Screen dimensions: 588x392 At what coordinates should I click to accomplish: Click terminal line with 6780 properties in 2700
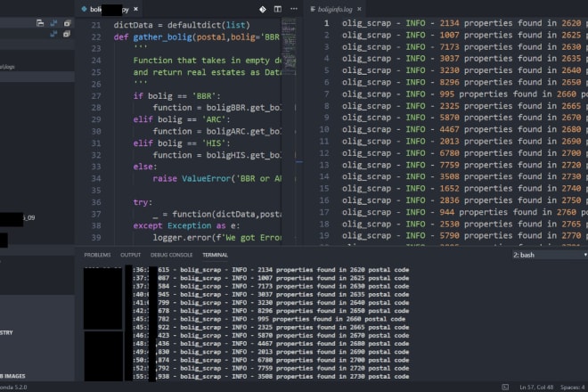point(271,360)
